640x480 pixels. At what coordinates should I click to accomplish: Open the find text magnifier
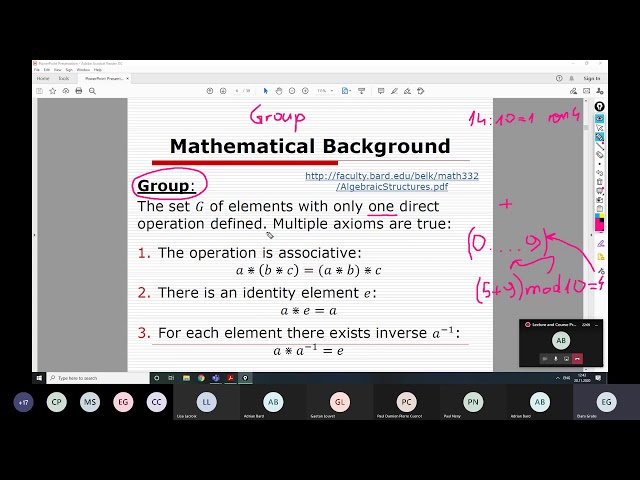click(x=92, y=91)
